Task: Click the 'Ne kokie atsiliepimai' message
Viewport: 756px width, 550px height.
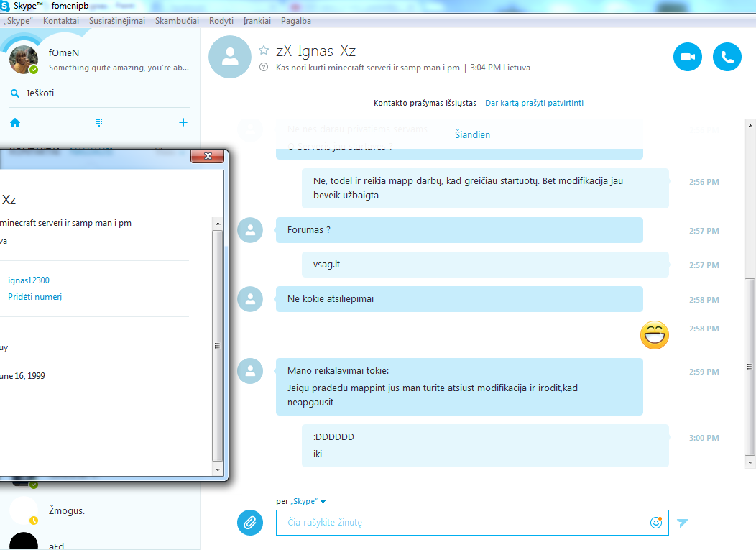Action: 459,299
